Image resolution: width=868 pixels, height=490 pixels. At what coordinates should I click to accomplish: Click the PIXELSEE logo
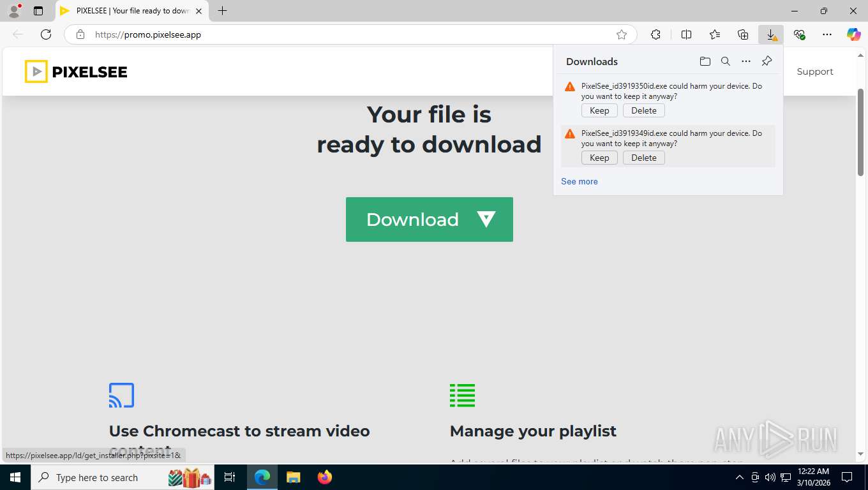pyautogui.click(x=76, y=71)
